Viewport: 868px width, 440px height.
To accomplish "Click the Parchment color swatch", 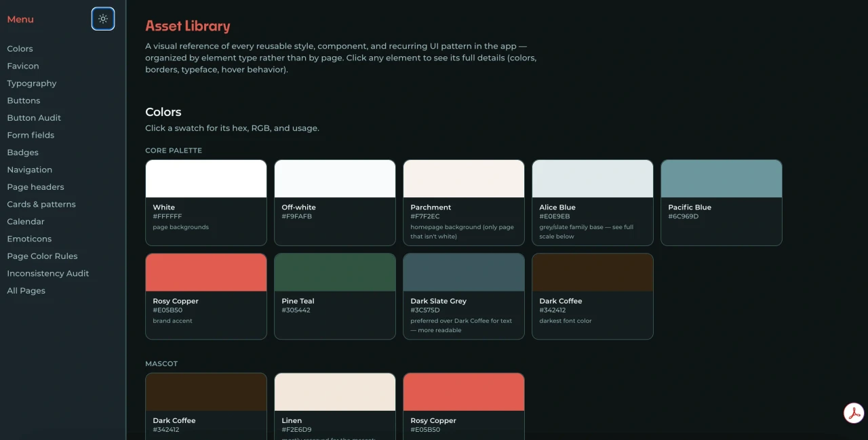I will click(464, 203).
